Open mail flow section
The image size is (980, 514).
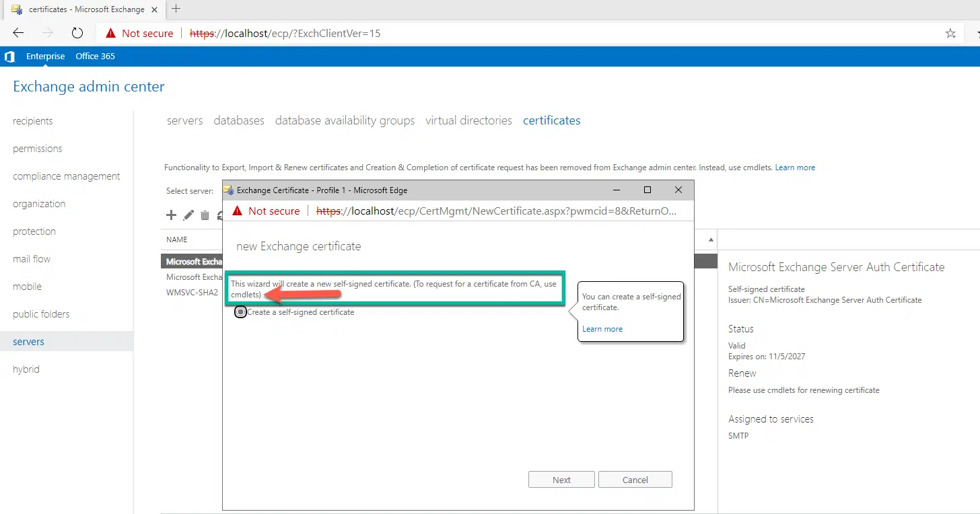click(32, 259)
